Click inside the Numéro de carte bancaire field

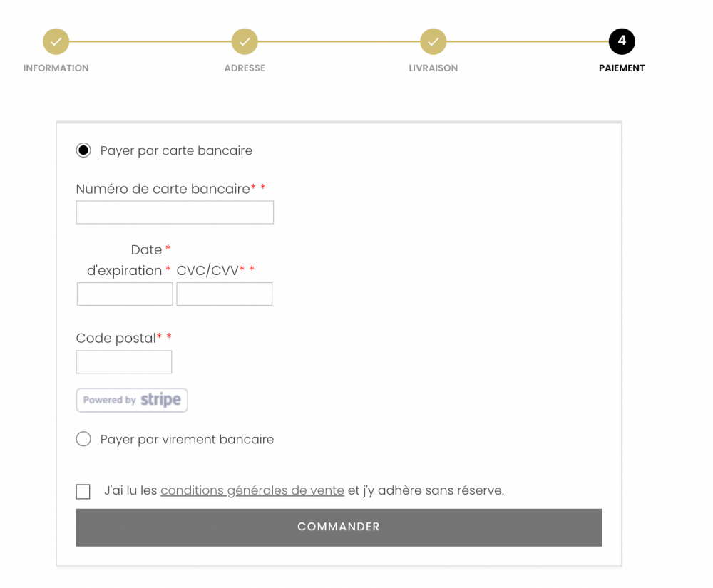pyautogui.click(x=175, y=212)
